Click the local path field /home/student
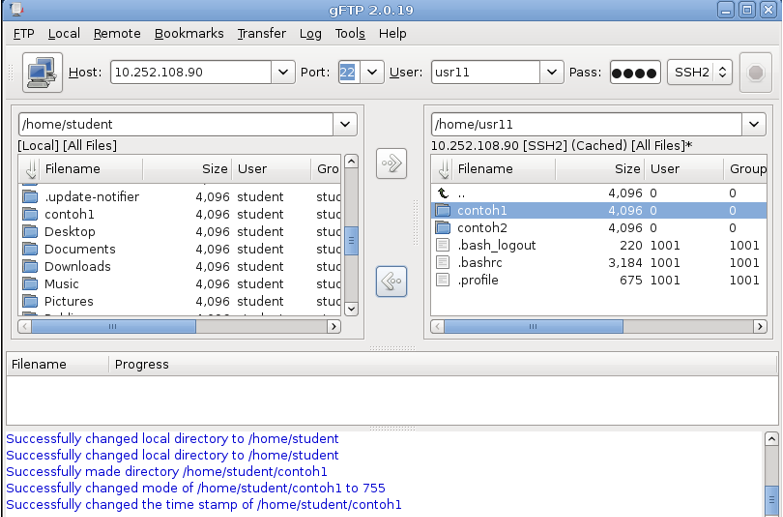 click(x=176, y=124)
